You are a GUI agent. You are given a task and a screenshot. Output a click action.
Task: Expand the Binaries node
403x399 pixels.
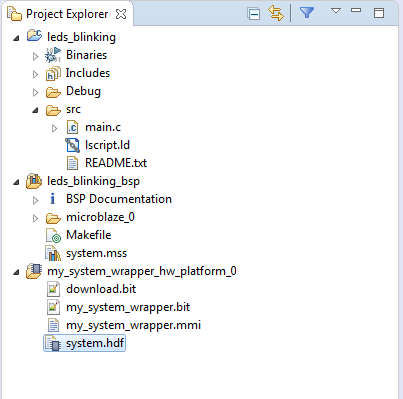point(35,56)
